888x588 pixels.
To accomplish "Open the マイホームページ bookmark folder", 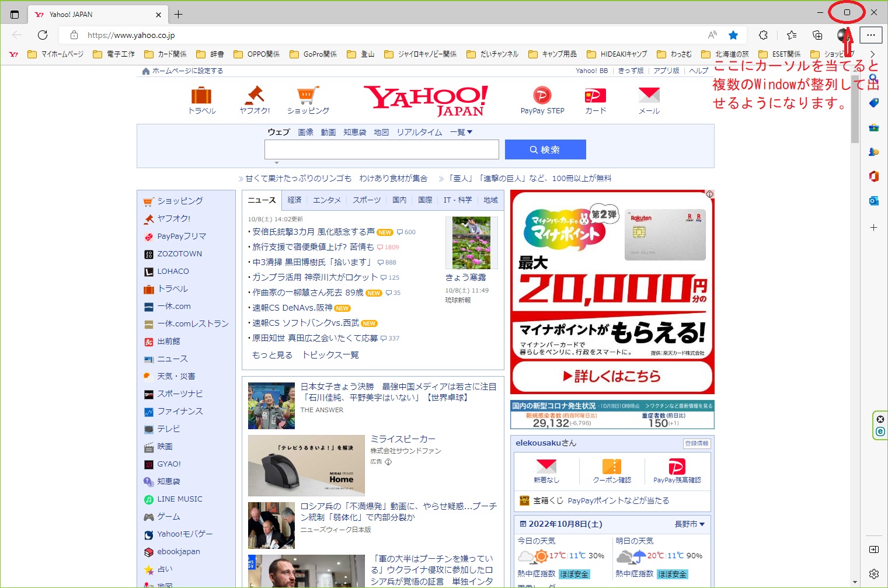I will [x=55, y=54].
